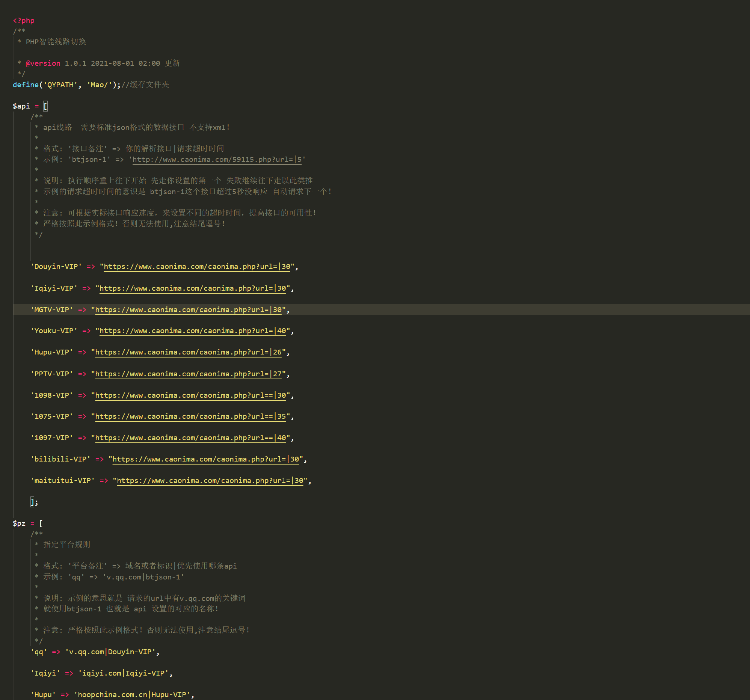Image resolution: width=750 pixels, height=700 pixels.
Task: Open the 1097-VIP URL ending in 40
Action: point(190,438)
